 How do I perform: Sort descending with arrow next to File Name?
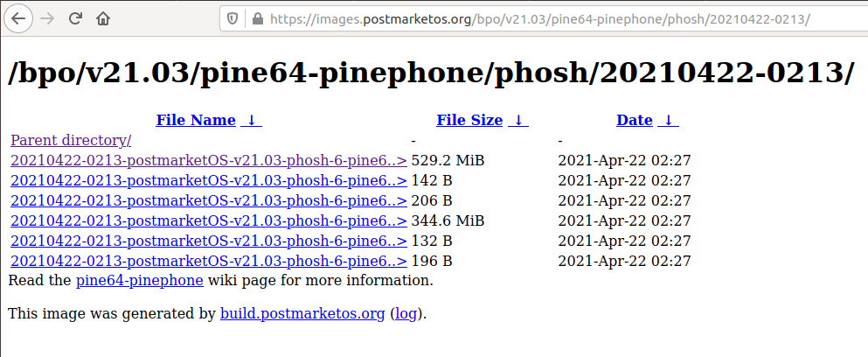click(x=251, y=120)
